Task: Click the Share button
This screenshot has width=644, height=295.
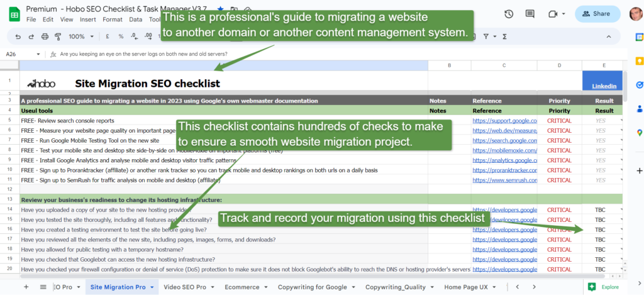Action: pos(597,14)
